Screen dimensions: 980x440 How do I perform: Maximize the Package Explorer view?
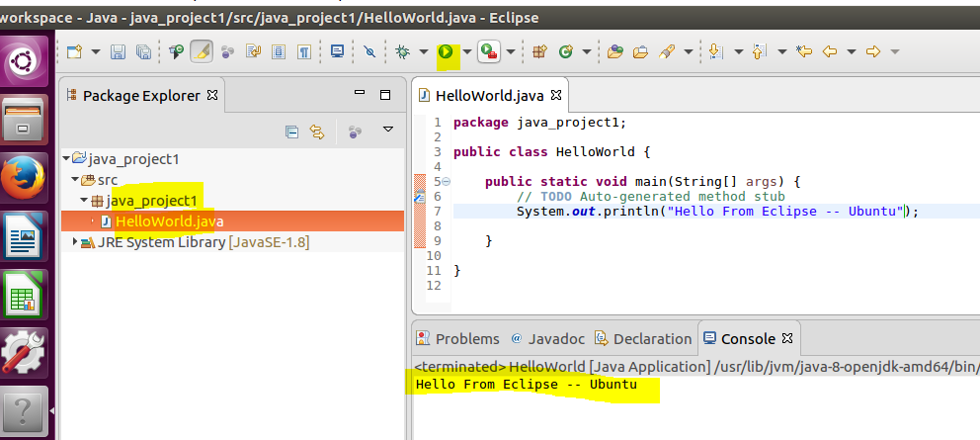[385, 95]
